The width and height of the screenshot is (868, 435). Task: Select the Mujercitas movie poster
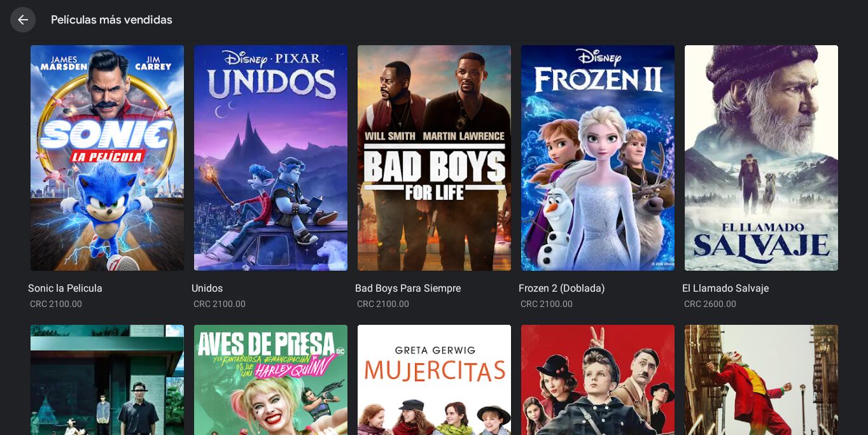[434, 380]
